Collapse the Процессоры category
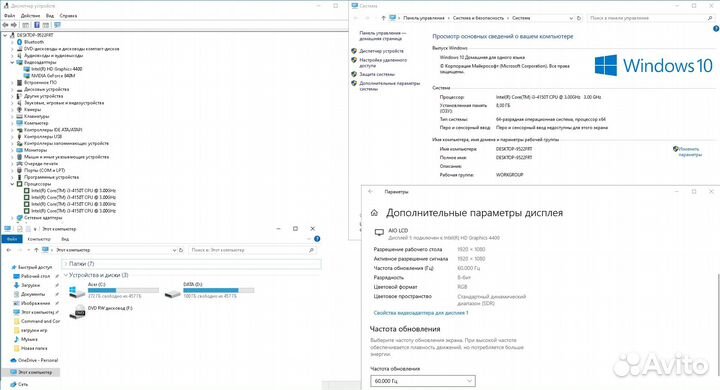 coord(12,184)
